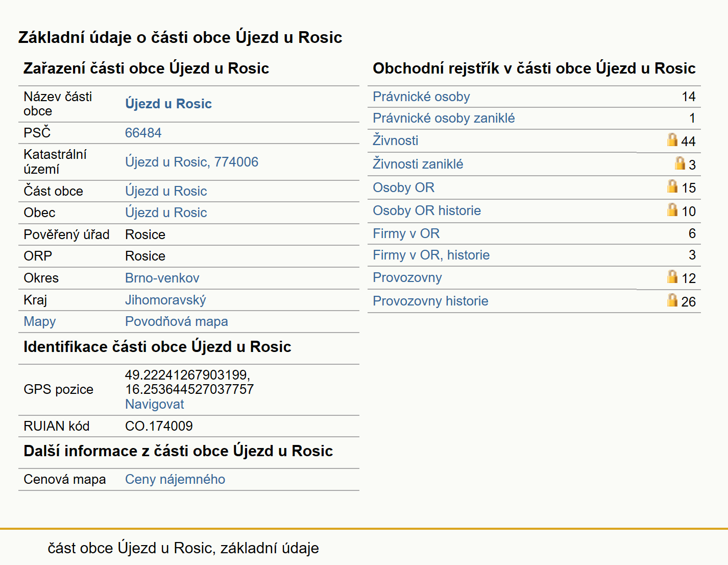Open the Firmy v OR link
This screenshot has width=728, height=565.
(406, 233)
